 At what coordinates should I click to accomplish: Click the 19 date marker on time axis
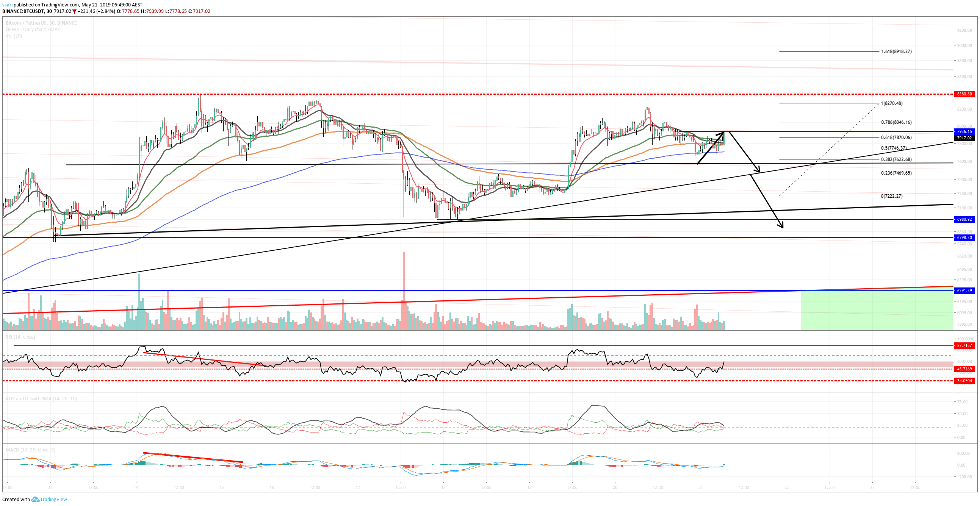pos(529,487)
